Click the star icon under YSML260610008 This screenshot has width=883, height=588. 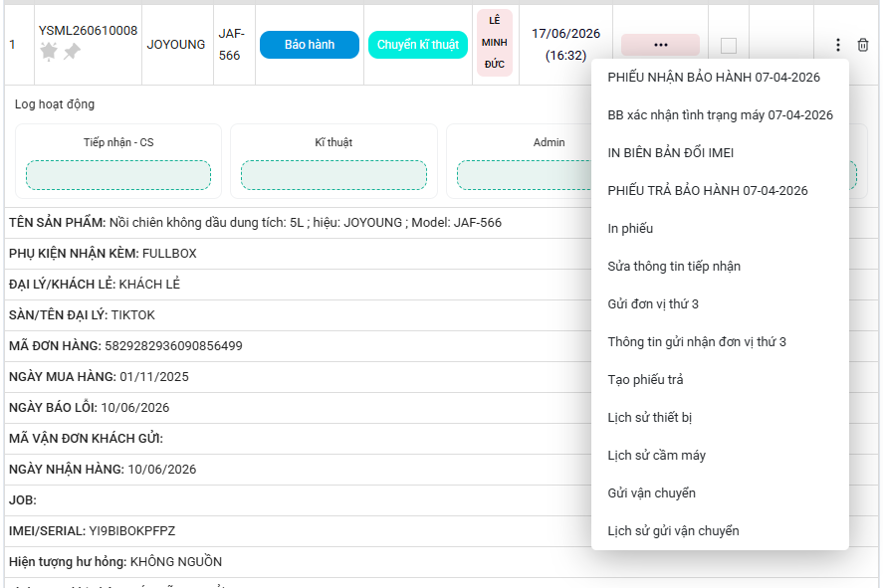point(49,52)
